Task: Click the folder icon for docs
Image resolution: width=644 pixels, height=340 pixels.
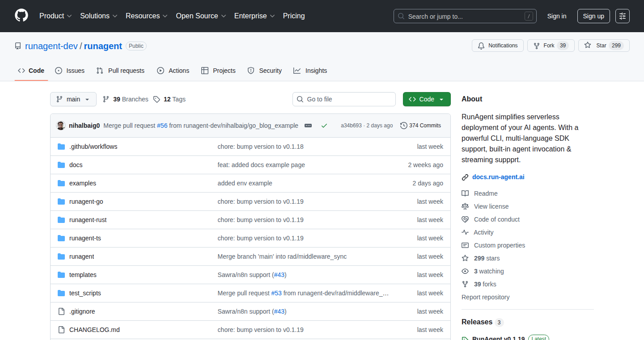Action: tap(61, 165)
